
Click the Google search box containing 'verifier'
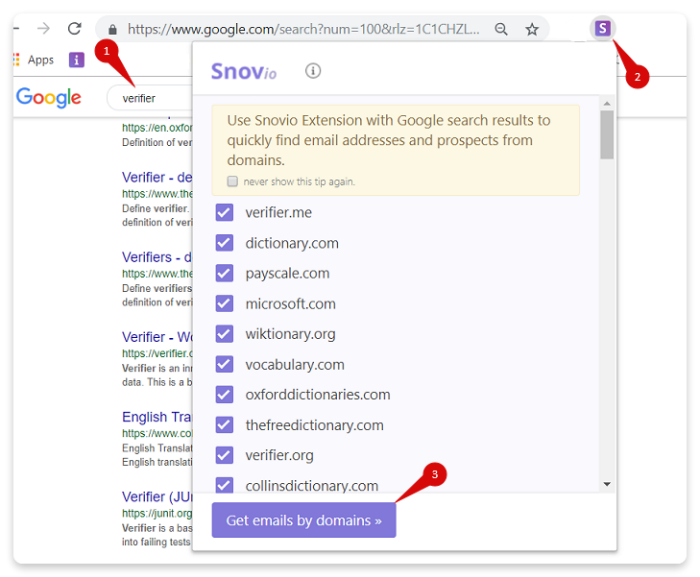pos(150,98)
